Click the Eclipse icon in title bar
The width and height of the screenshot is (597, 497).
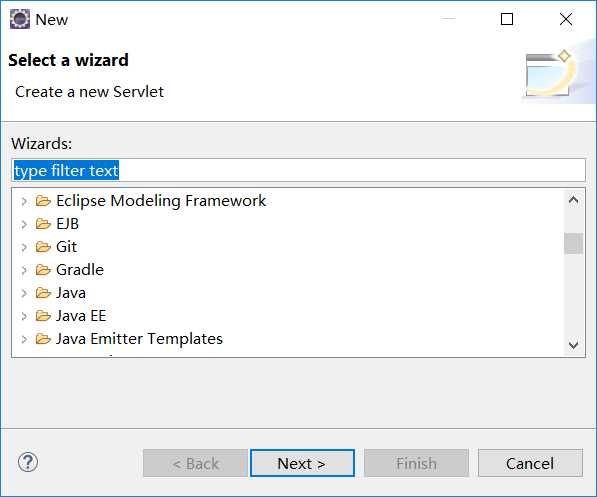(x=19, y=19)
